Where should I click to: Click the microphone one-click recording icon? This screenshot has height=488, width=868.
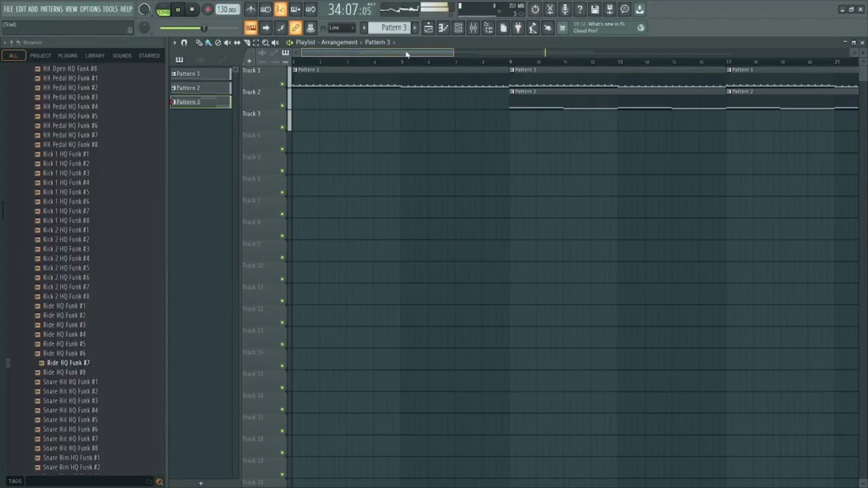click(x=565, y=9)
